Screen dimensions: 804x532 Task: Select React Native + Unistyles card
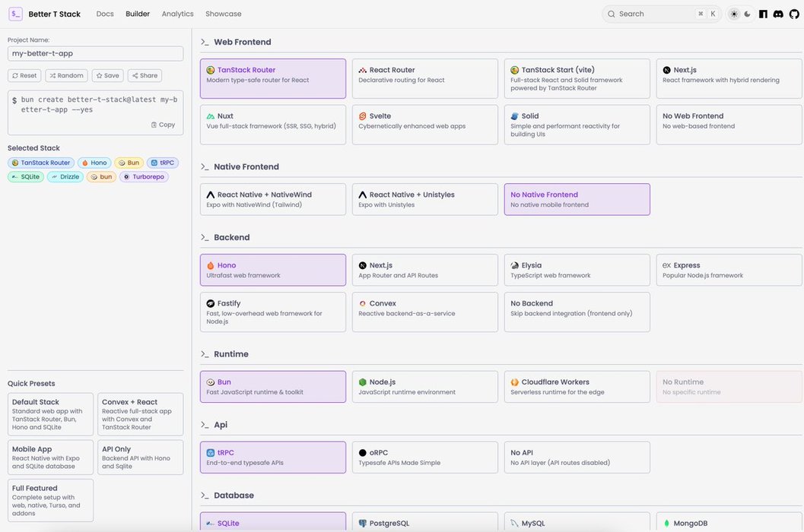[424, 199]
